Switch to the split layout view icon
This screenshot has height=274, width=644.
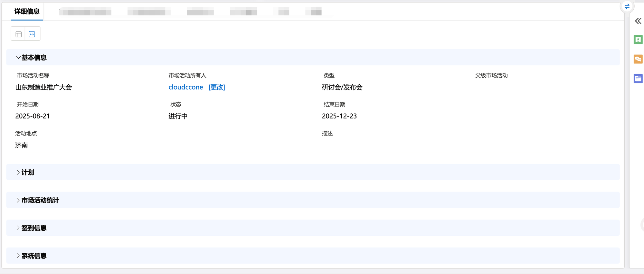click(x=18, y=34)
